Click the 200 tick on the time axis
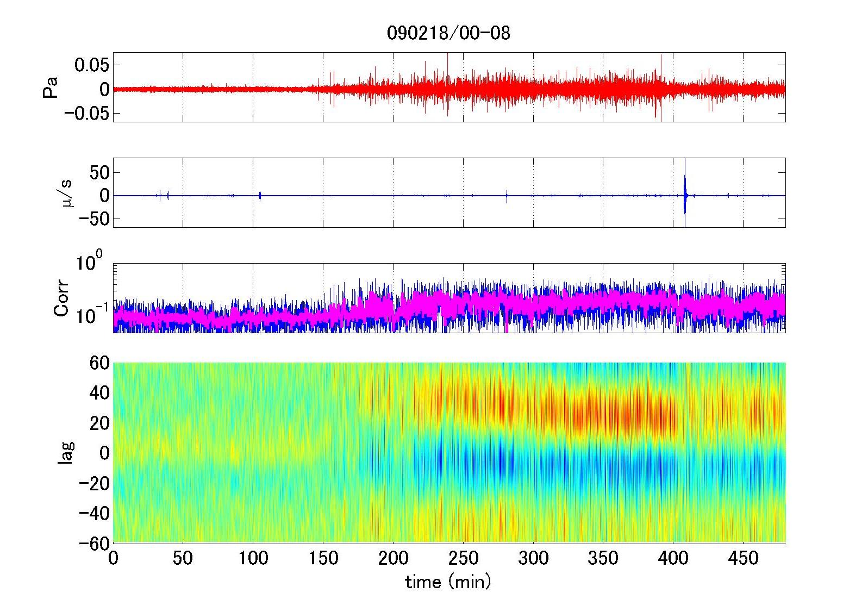Screen dimensions: 868x611 [x=394, y=558]
